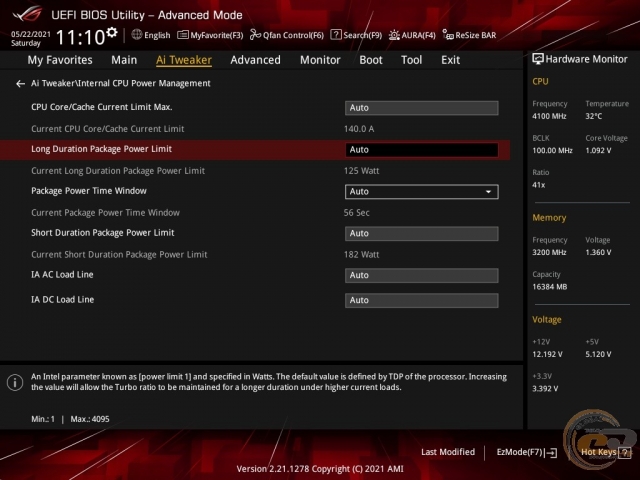Switch to the Main tab
Image resolution: width=640 pixels, height=480 pixels.
[124, 60]
